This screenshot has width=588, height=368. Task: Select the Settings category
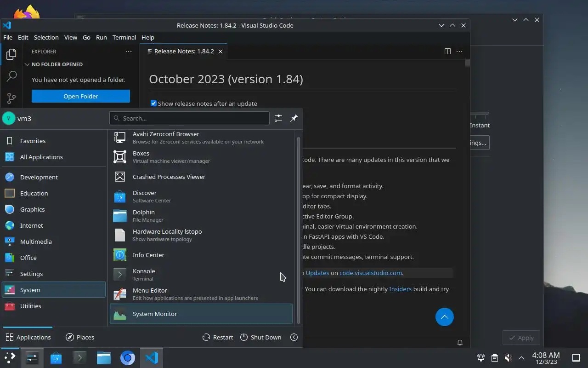(54, 274)
